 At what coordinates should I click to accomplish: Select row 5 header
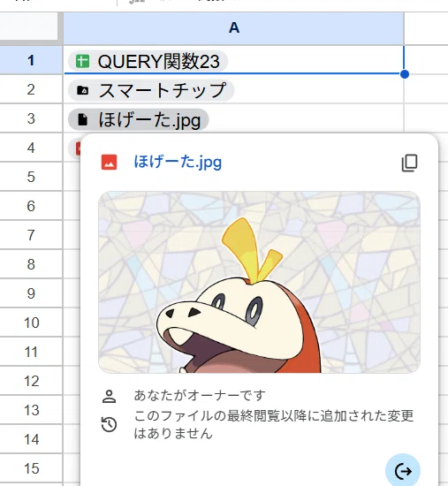[x=31, y=177]
